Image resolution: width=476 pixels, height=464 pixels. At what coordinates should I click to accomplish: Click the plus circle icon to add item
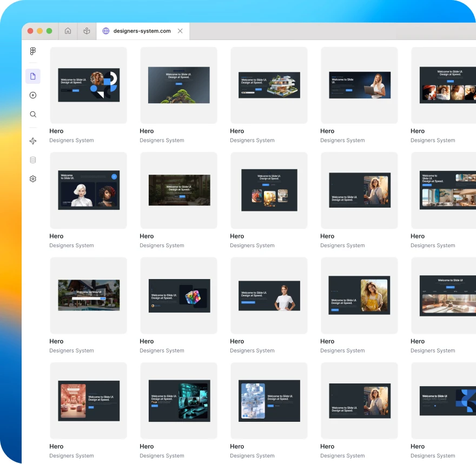[x=32, y=95]
